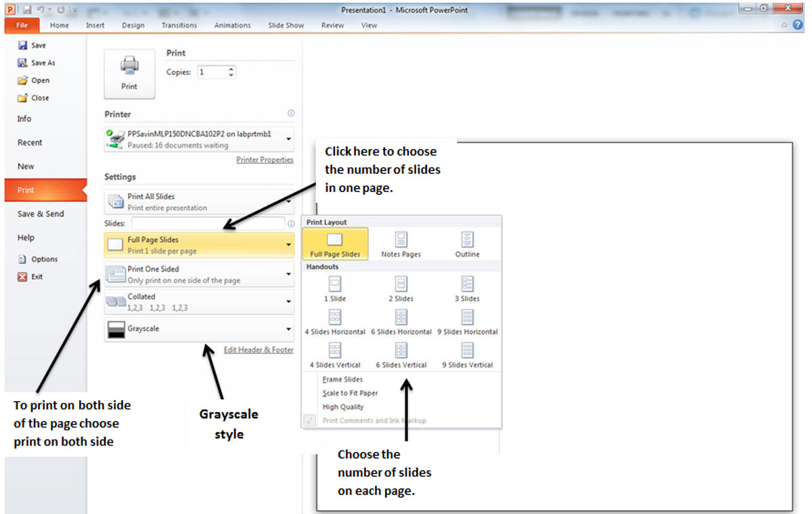This screenshot has height=514, width=812.
Task: Choose 3 Slides handout layout
Action: (x=468, y=289)
